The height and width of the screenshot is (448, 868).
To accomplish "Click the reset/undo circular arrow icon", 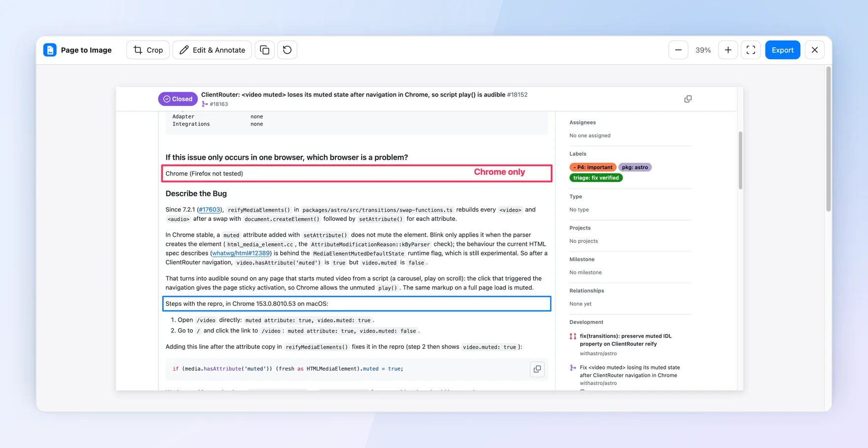I will [x=287, y=50].
